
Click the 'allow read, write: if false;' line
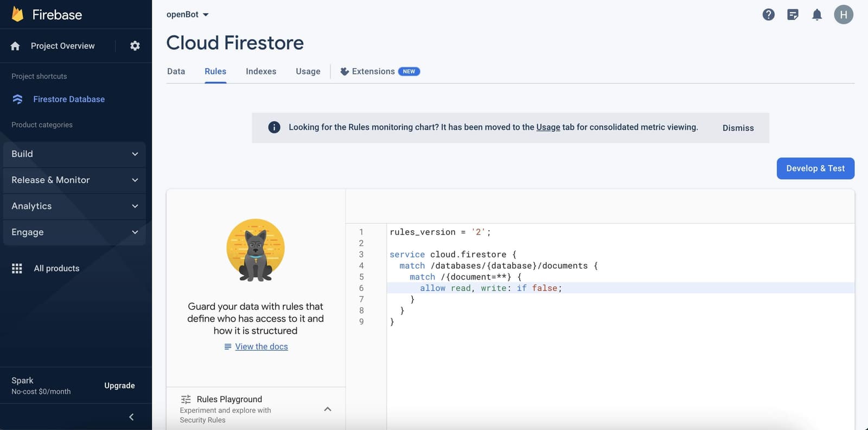[x=491, y=288]
